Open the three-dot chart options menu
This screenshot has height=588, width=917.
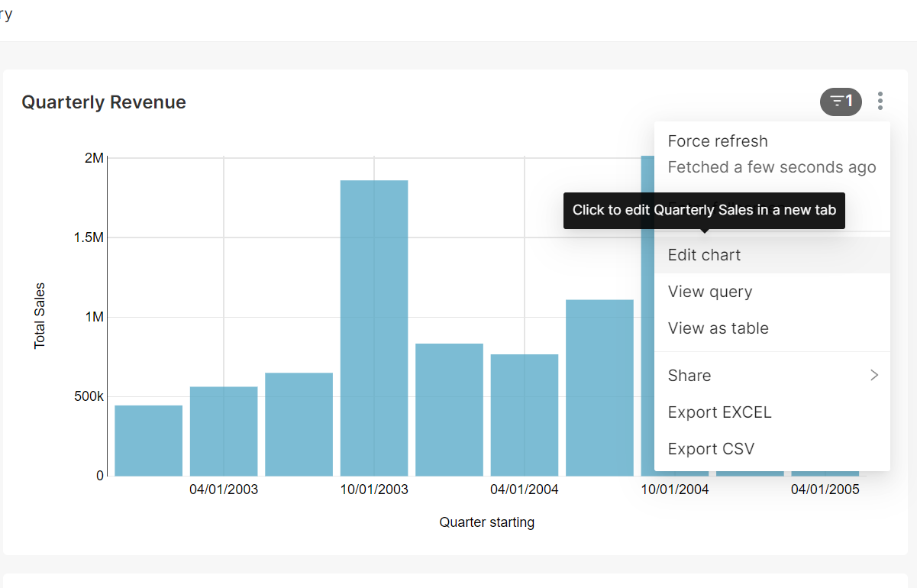(880, 101)
